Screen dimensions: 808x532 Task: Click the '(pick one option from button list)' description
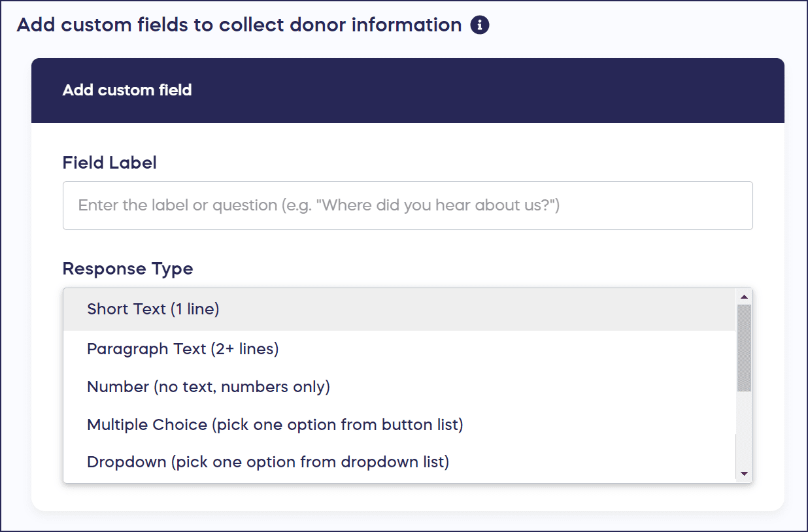pyautogui.click(x=337, y=425)
